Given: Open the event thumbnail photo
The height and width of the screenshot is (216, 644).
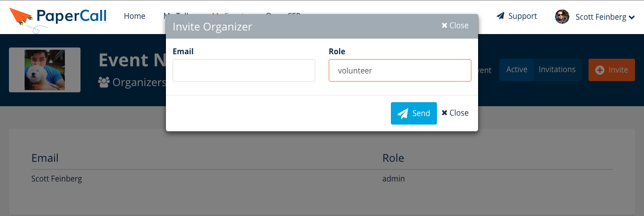Looking at the screenshot, I should click(x=45, y=70).
